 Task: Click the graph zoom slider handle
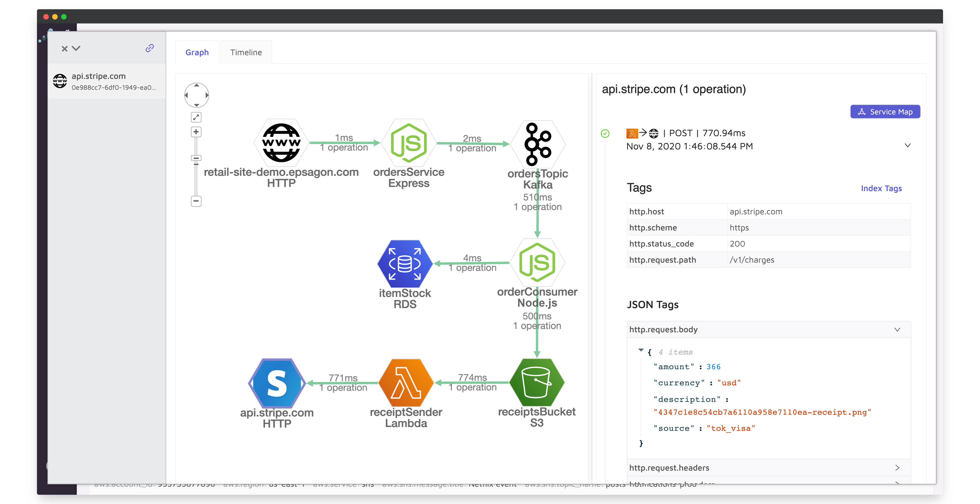(196, 158)
